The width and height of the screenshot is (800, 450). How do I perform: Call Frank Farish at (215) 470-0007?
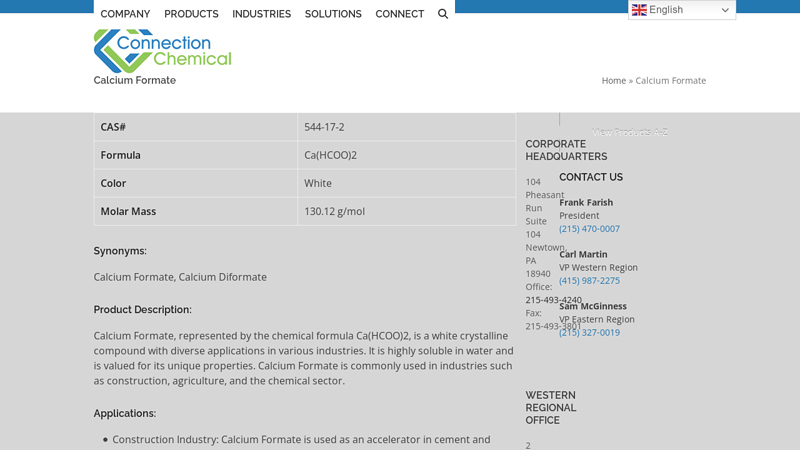[589, 229]
